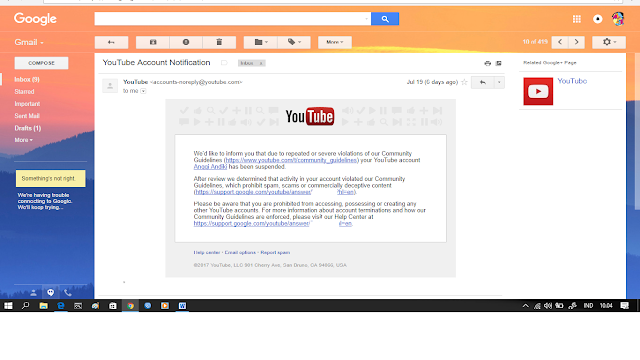This screenshot has width=640, height=360.
Task: Show search options arrow in search box
Action: (367, 19)
